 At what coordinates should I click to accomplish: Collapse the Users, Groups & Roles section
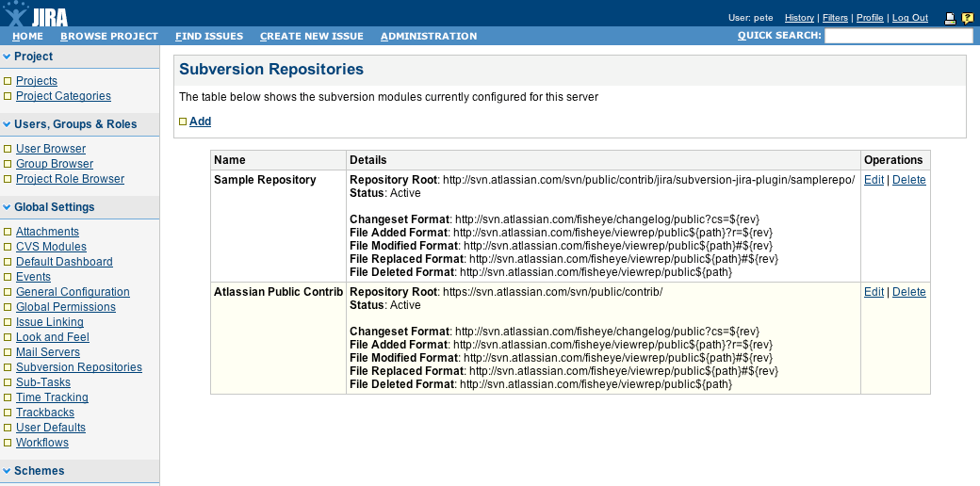coord(7,124)
